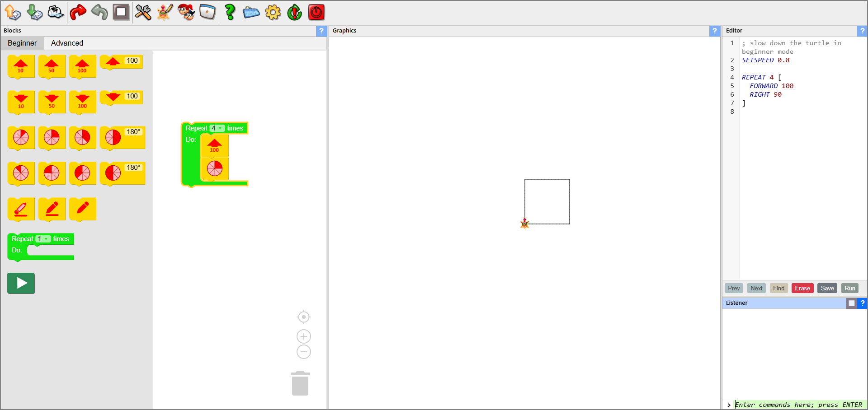Screen dimensions: 868x410
Task: Click the crossed wrench and screwdriver icon
Action: (143, 12)
